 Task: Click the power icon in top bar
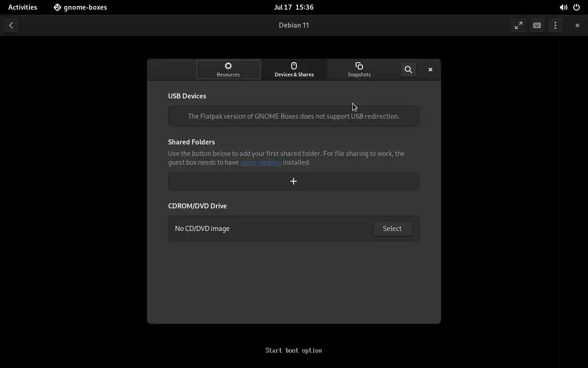click(577, 7)
